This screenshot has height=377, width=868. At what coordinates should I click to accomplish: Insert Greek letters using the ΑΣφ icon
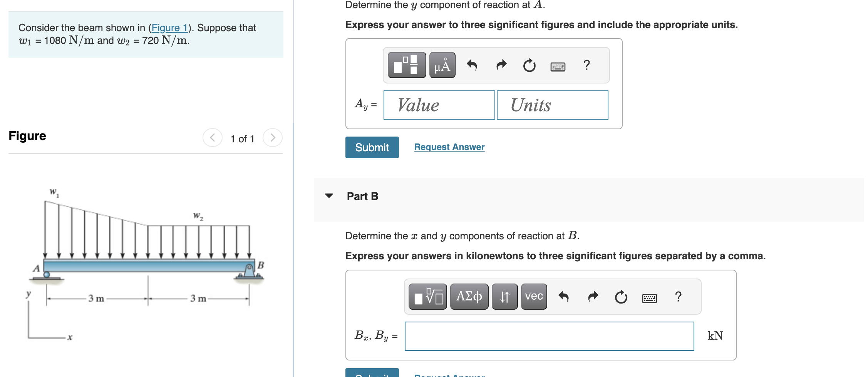(469, 296)
